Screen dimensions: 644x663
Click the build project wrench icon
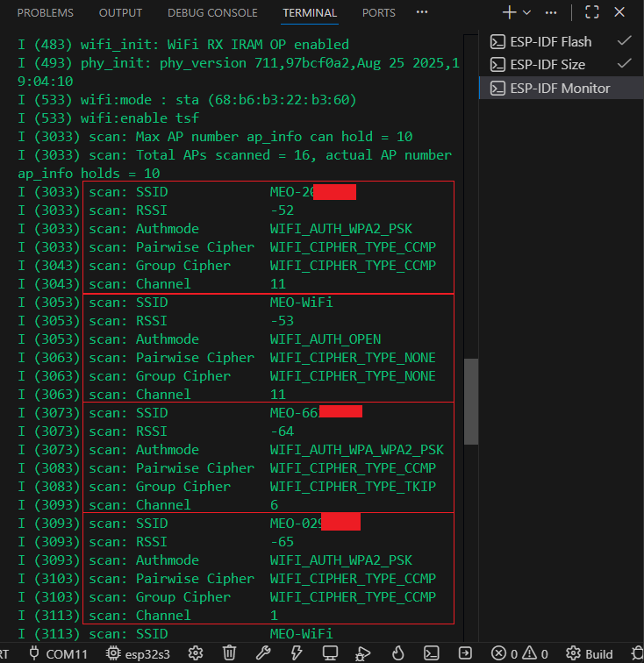[x=262, y=653]
